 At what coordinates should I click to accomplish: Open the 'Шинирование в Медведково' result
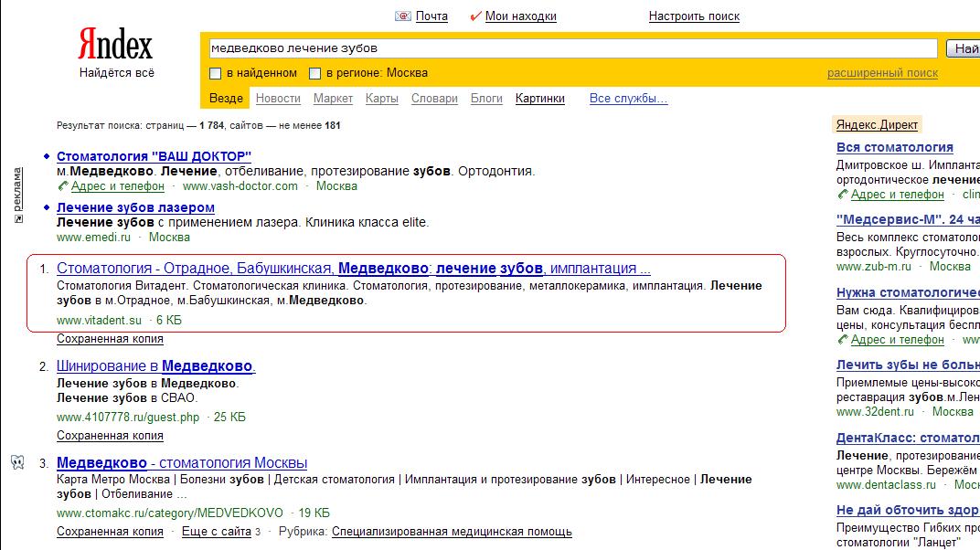155,366
